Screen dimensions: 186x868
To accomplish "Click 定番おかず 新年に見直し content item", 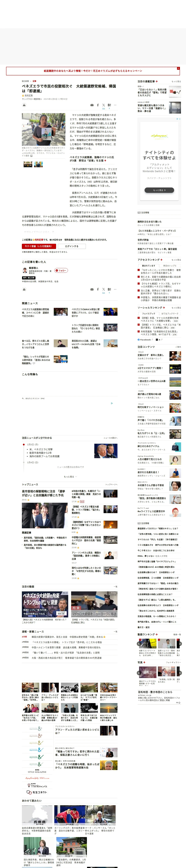I will pyautogui.click(x=159, y=356).
